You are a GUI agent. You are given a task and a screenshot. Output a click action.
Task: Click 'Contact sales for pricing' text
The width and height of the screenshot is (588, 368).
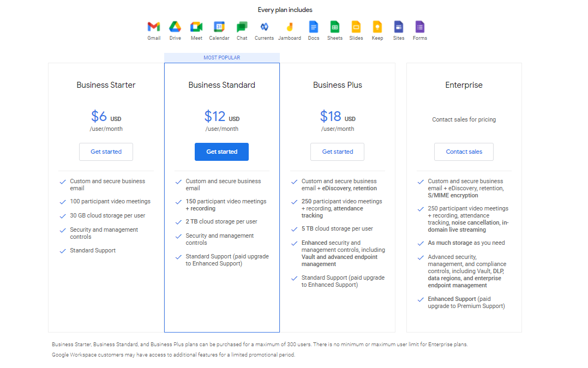pyautogui.click(x=464, y=119)
